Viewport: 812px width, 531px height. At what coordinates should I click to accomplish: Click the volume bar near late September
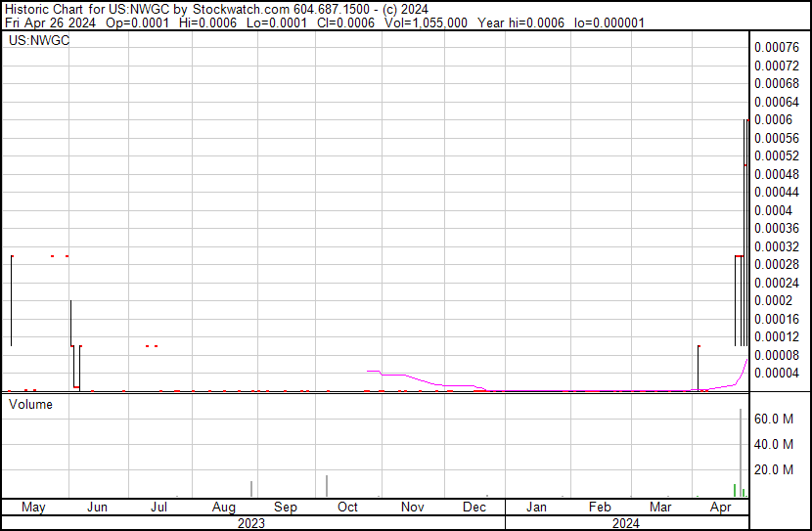(327, 486)
